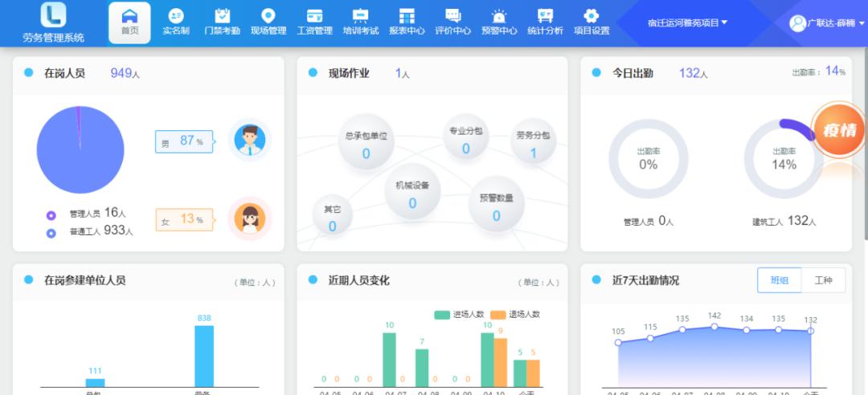Switch 7-day attendance chart to 工种
Screen dimensions: 868x395
823,280
